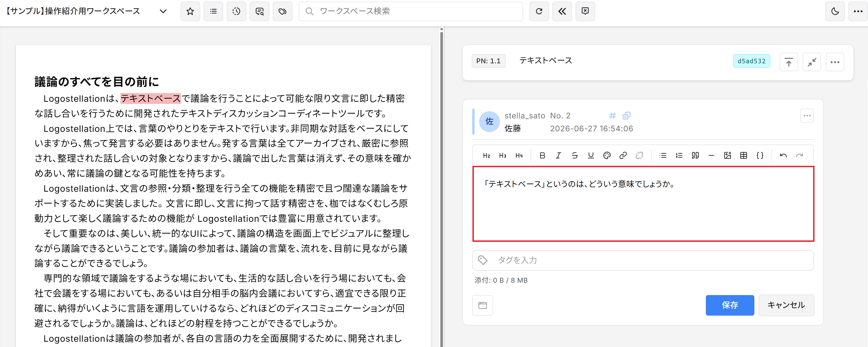Open the PN header three-dots menu
This screenshot has width=868, height=347.
[x=835, y=62]
